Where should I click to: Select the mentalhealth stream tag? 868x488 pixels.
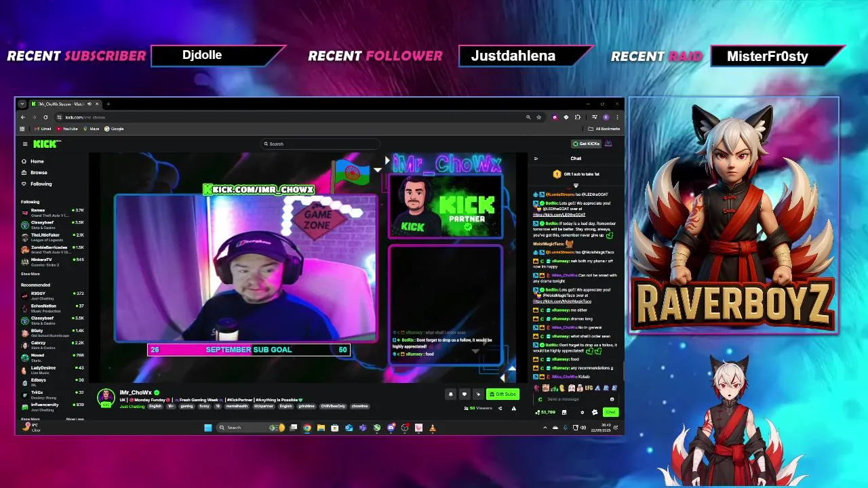click(237, 406)
